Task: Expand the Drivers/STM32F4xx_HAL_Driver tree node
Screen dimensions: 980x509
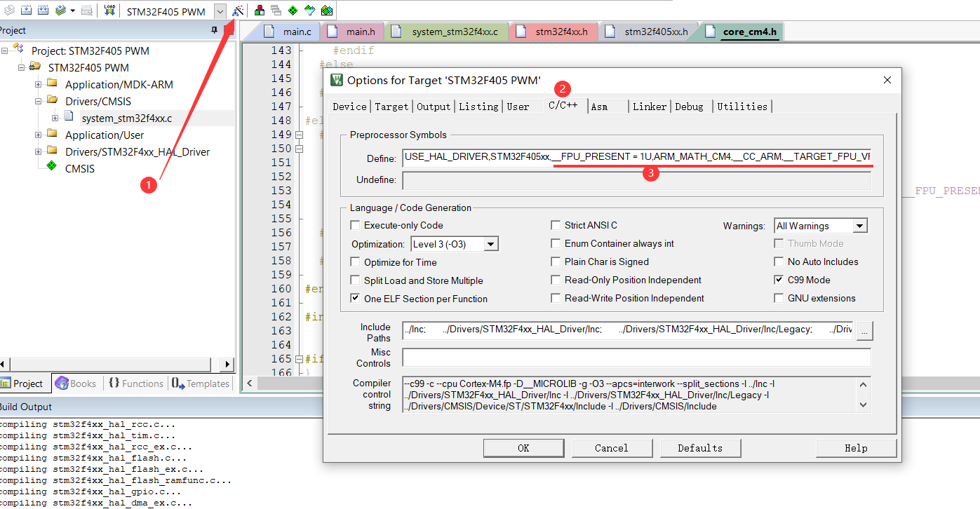Action: coord(37,151)
